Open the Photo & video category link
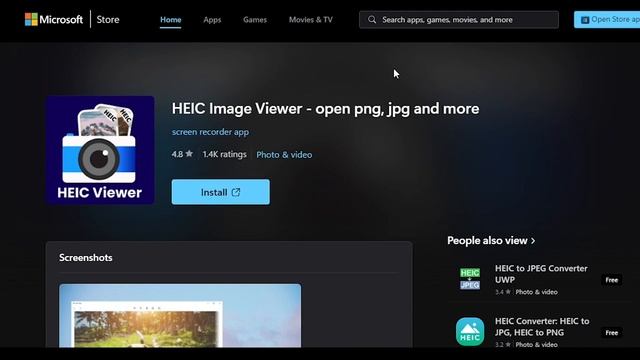640x360 pixels. pos(284,155)
